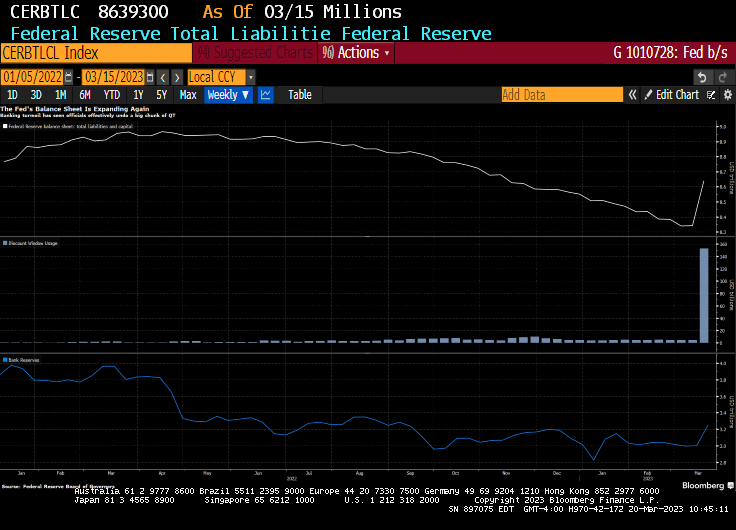Click the Bank Reserves blue legend swatch

4,357
